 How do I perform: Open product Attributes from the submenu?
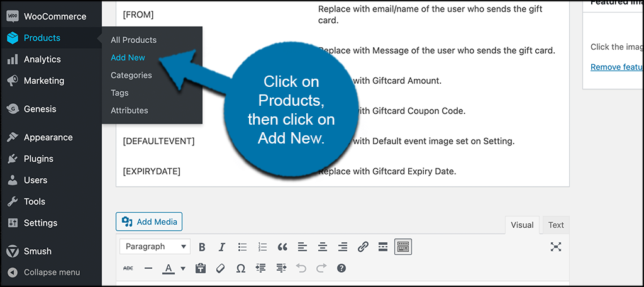tap(130, 111)
